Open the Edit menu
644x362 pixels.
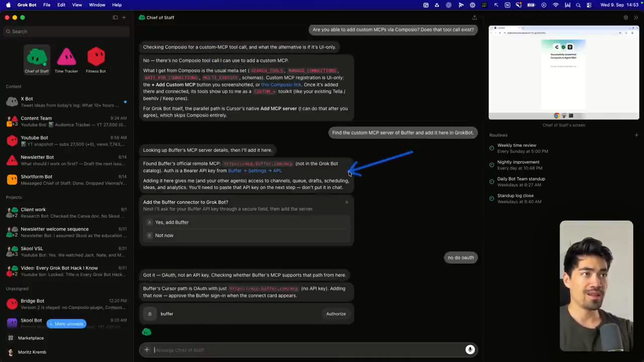61,5
